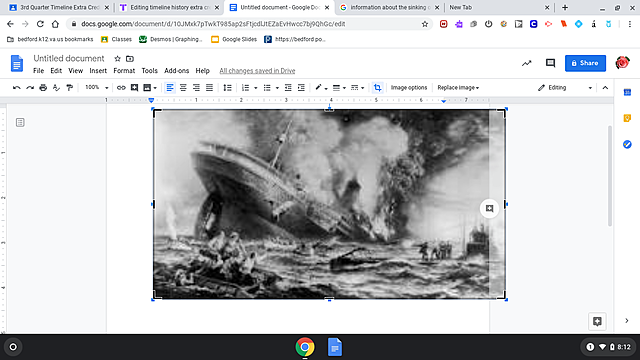Open the ChromeOS launcher circle button
The width and height of the screenshot is (640, 360).
coord(13,347)
